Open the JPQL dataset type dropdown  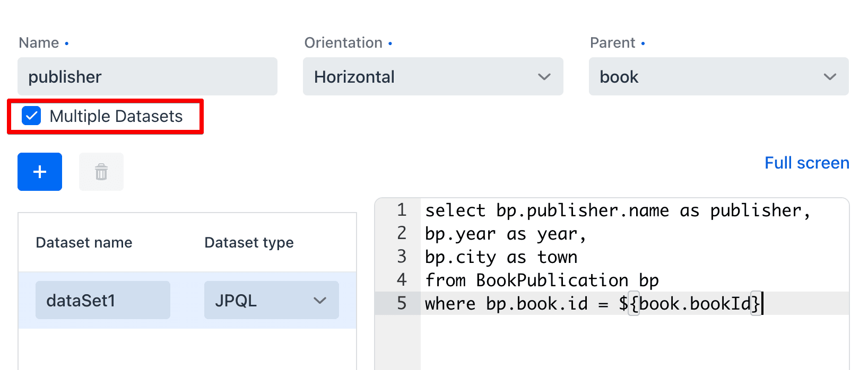click(271, 301)
